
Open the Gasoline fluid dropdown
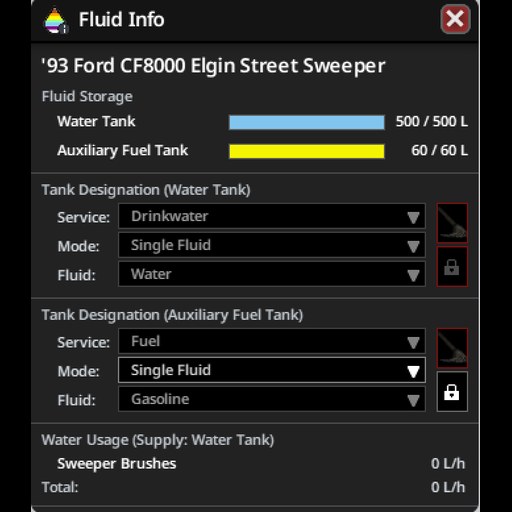click(x=272, y=399)
